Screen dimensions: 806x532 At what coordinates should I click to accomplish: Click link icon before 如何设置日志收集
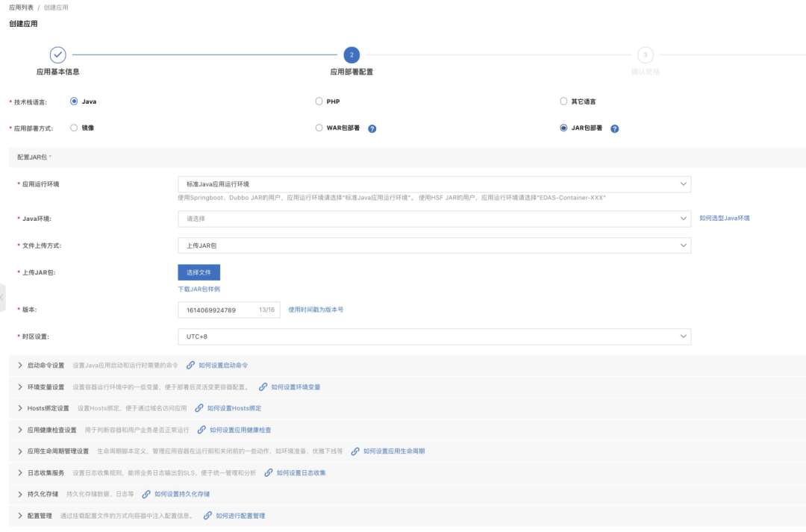pyautogui.click(x=269, y=472)
